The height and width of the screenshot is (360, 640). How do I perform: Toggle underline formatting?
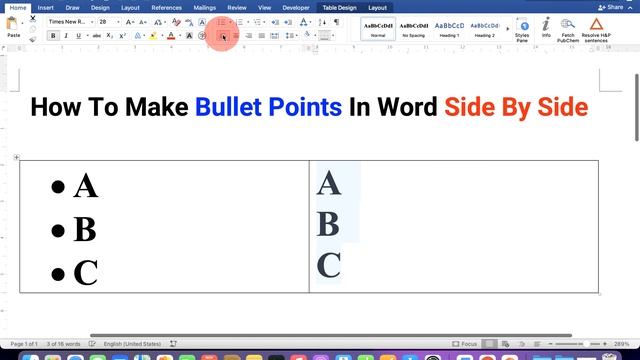pos(78,36)
